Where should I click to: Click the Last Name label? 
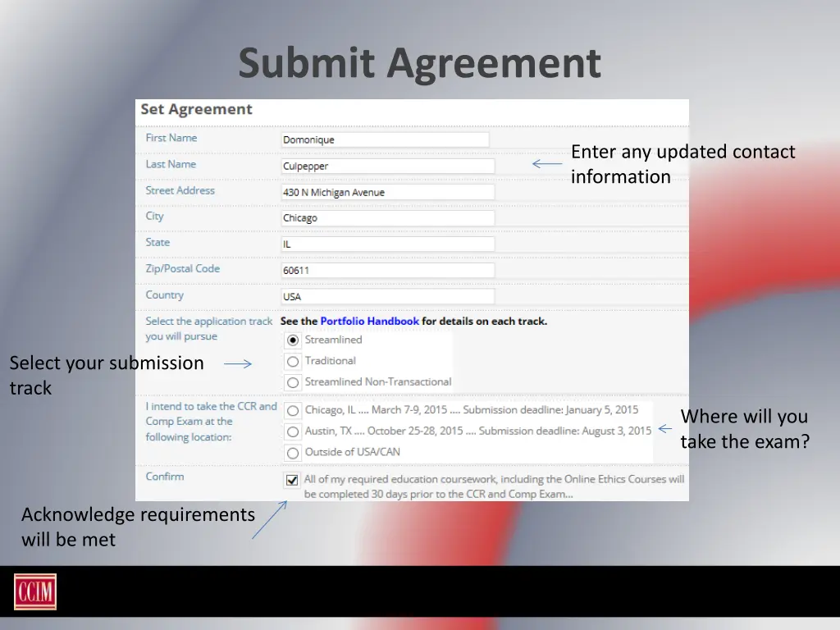coord(171,164)
